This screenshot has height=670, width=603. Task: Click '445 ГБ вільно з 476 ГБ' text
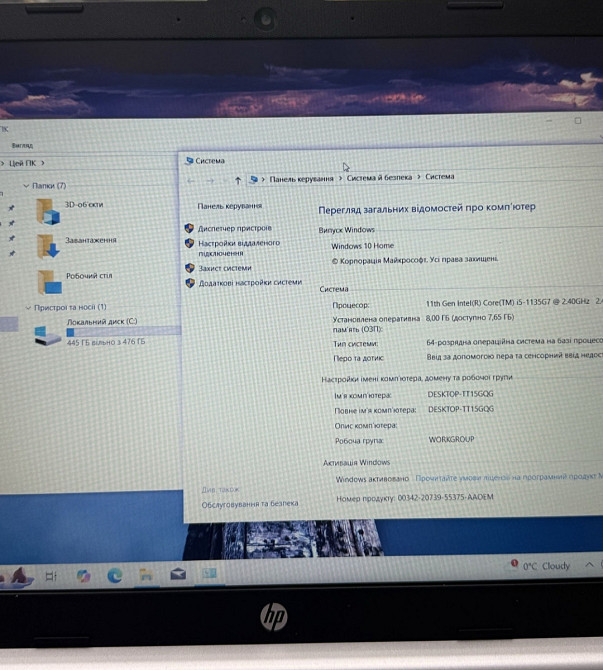click(106, 342)
